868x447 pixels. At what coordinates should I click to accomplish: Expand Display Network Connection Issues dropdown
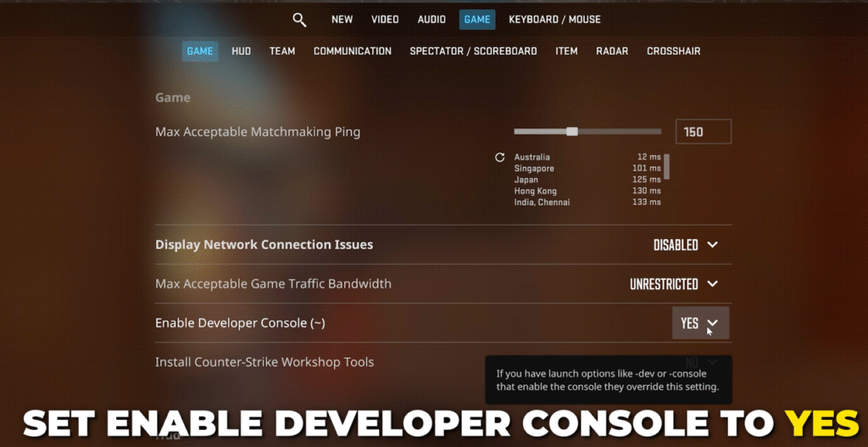pos(686,245)
